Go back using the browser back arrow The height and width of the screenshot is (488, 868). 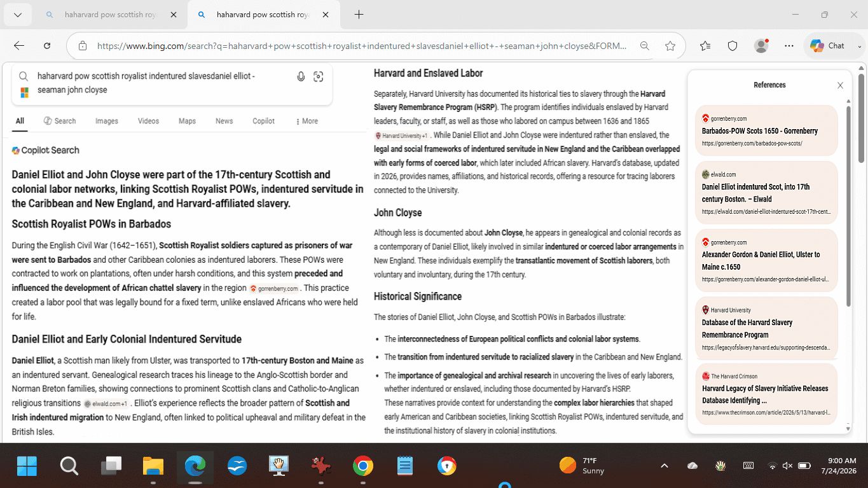point(19,46)
